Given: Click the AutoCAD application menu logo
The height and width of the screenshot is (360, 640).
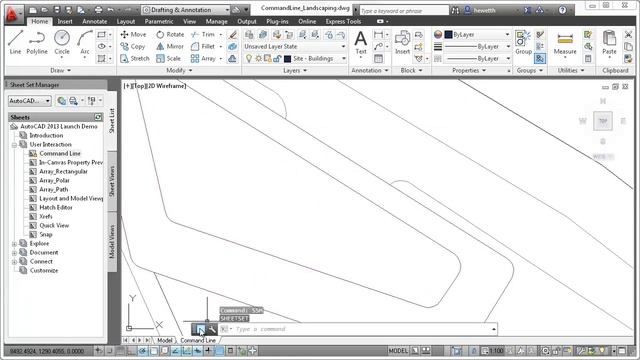Looking at the screenshot, I should click(x=13, y=14).
